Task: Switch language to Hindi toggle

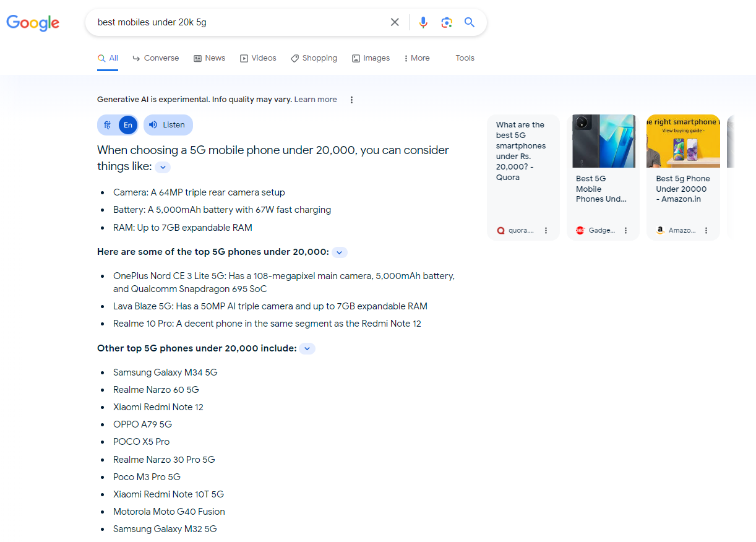Action: [107, 125]
